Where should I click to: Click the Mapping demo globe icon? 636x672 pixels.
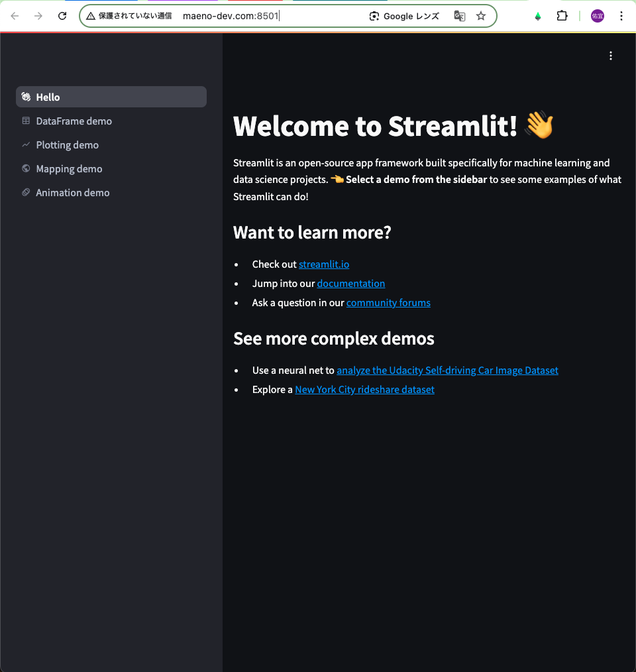(25, 168)
